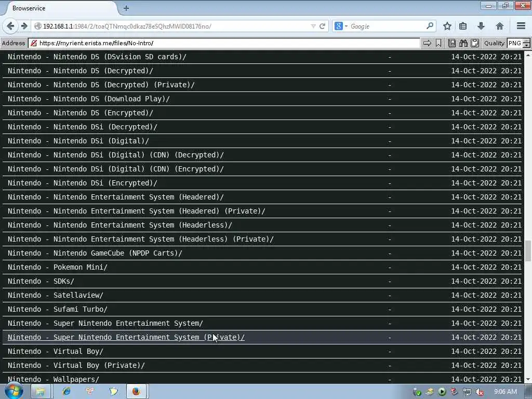Viewport: 532px width, 399px height.
Task: Click the Browservice go arrow button
Action: coord(428,43)
